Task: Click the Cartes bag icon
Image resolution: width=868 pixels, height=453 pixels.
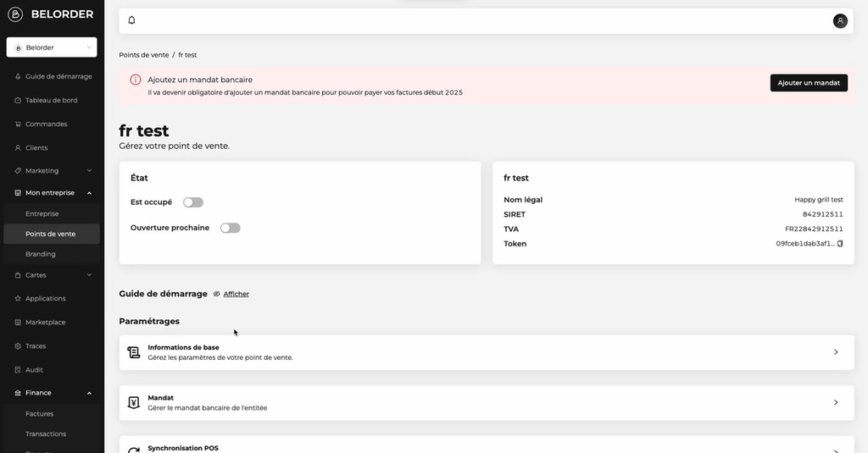Action: coord(18,275)
